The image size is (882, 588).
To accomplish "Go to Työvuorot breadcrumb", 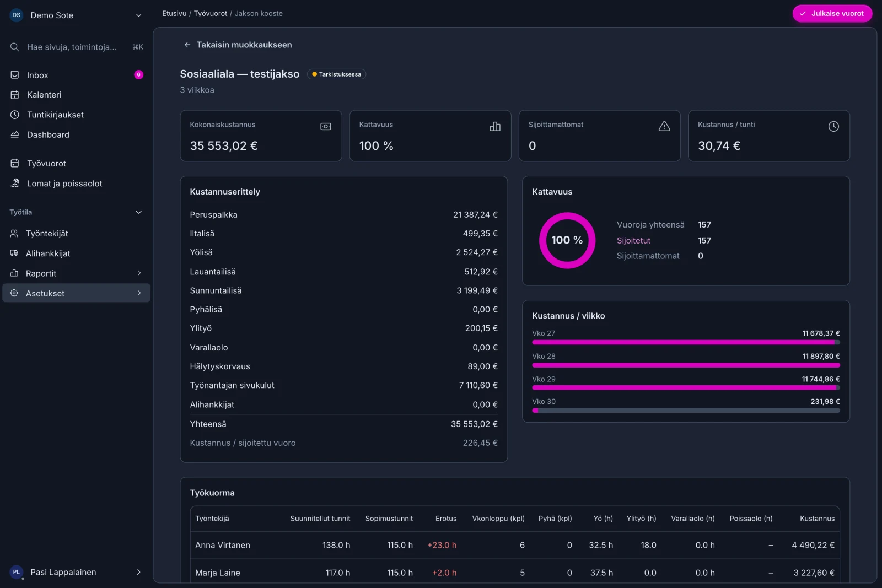I will (x=211, y=13).
